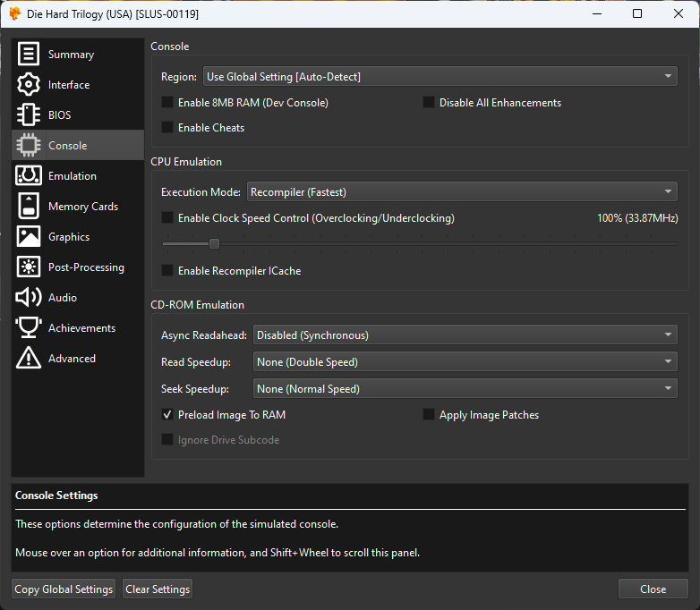Viewport: 700px width, 610px height.
Task: Toggle Enable Recompiler ICache checkbox
Action: [x=167, y=270]
